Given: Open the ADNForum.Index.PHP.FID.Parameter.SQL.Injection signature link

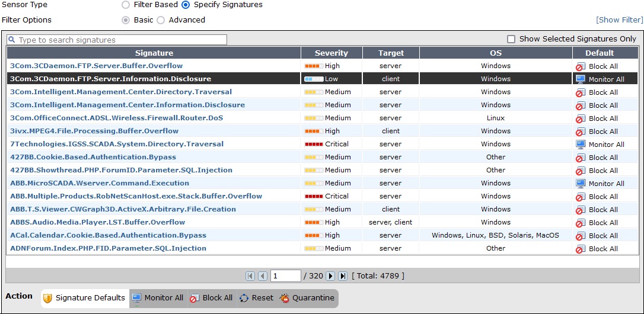Looking at the screenshot, I should pos(108,248).
